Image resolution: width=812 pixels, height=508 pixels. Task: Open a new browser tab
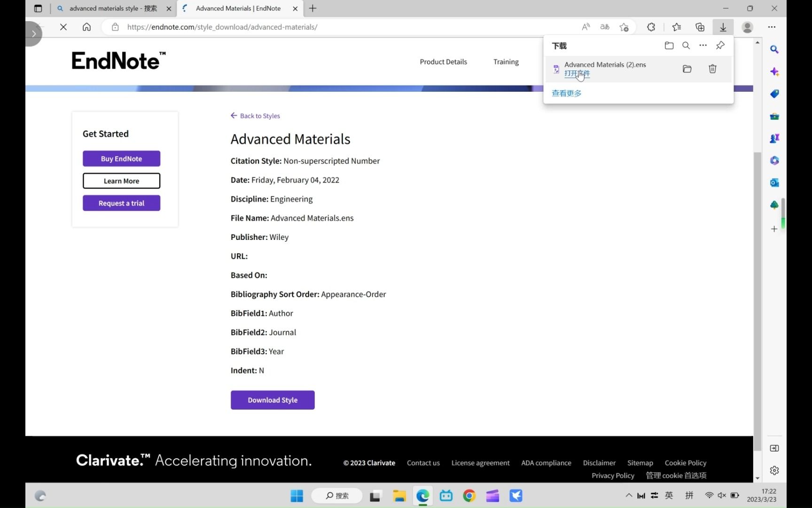tap(312, 8)
